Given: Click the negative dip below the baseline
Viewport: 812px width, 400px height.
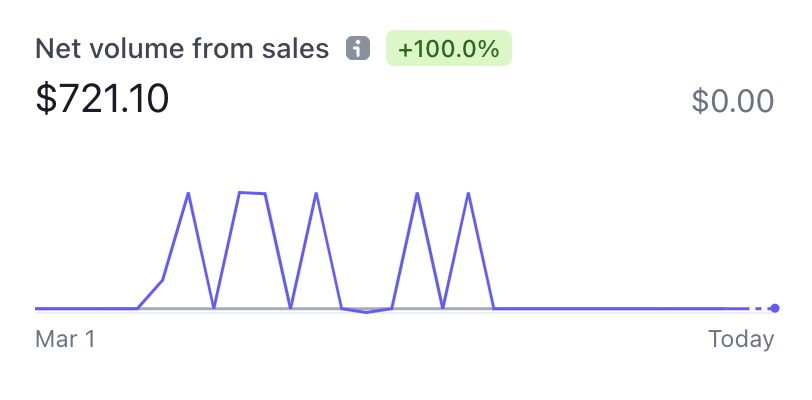Looking at the screenshot, I should [367, 312].
